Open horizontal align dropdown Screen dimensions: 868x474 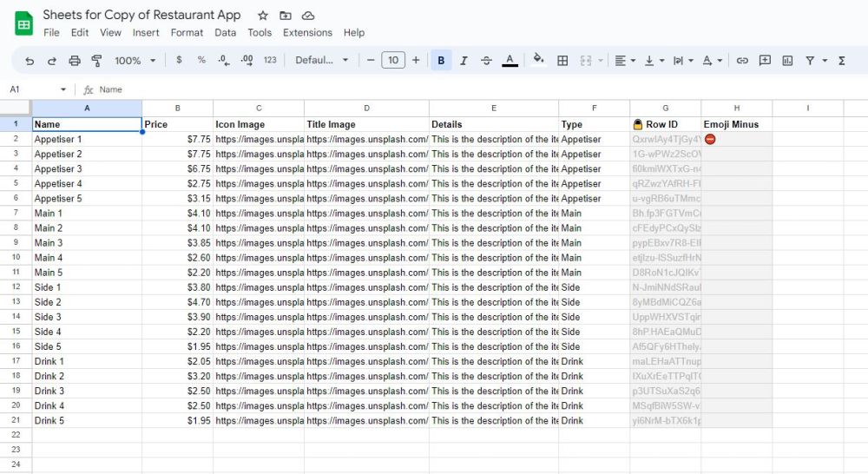point(625,61)
